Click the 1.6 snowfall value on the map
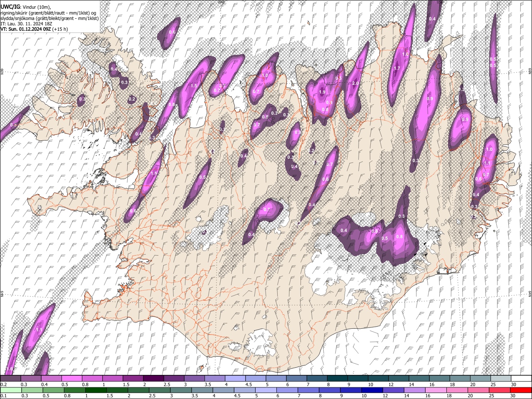Viewport: 532px width, 399px height. pyautogui.click(x=10, y=369)
